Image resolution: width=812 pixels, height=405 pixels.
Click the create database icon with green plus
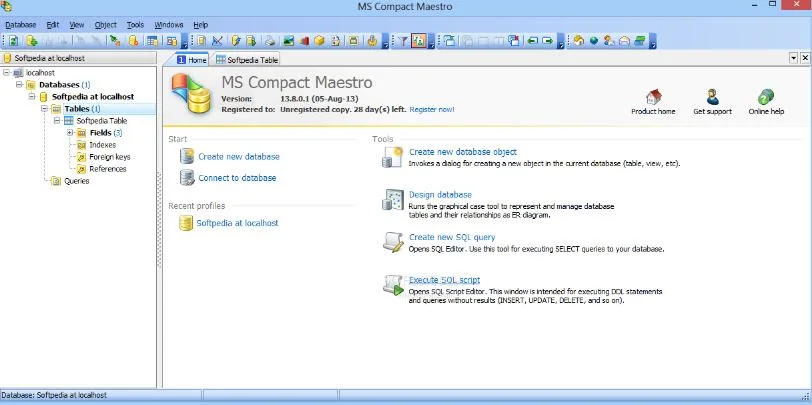[x=32, y=41]
